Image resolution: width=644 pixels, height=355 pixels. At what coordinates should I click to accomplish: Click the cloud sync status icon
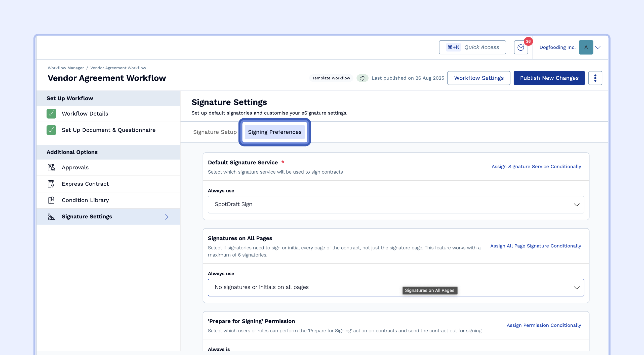tap(362, 78)
